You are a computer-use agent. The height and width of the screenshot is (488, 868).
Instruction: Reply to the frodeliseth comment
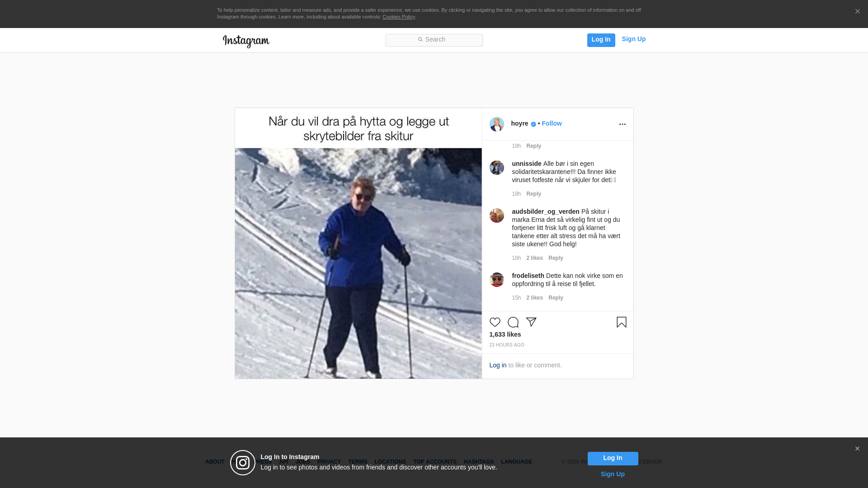tap(556, 298)
